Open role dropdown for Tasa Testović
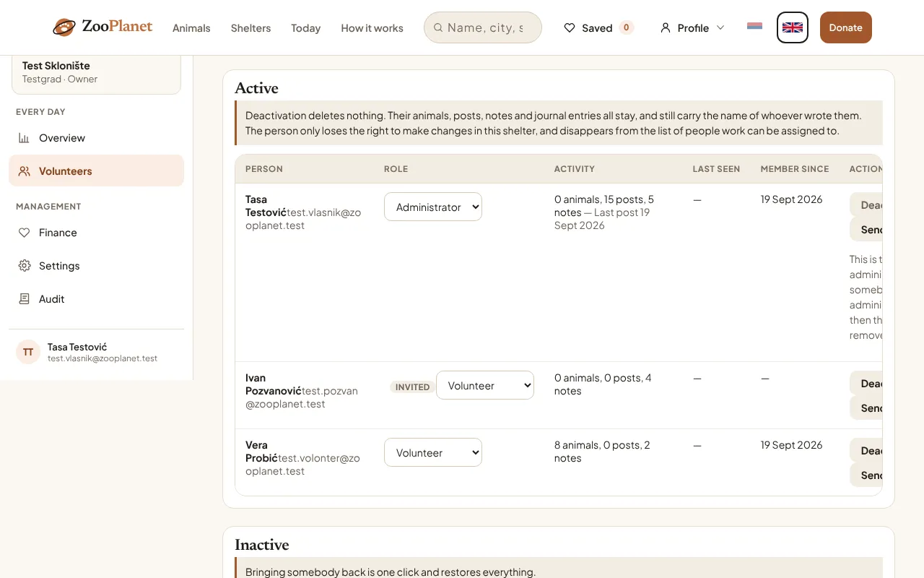Image resolution: width=924 pixels, height=578 pixels. [433, 207]
